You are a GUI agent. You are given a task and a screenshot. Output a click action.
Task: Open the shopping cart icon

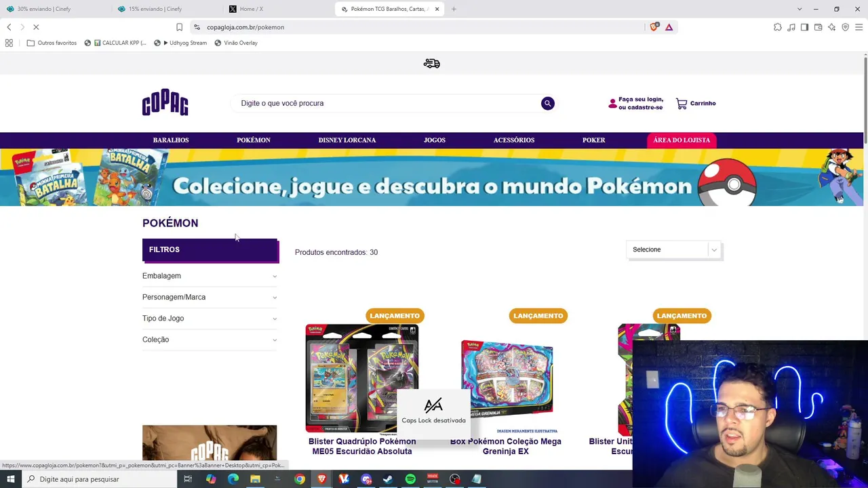pos(682,104)
